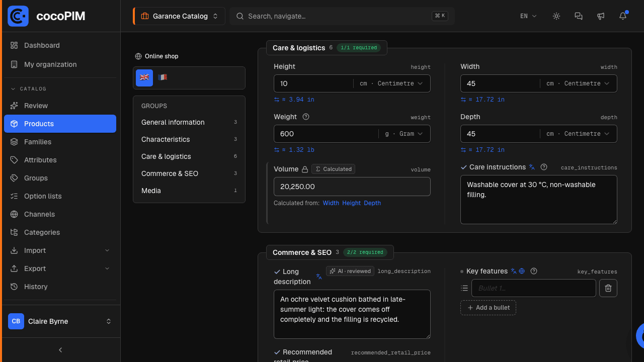Image resolution: width=644 pixels, height=362 pixels.
Task: Click the Width link under Calculated from
Action: (x=331, y=203)
